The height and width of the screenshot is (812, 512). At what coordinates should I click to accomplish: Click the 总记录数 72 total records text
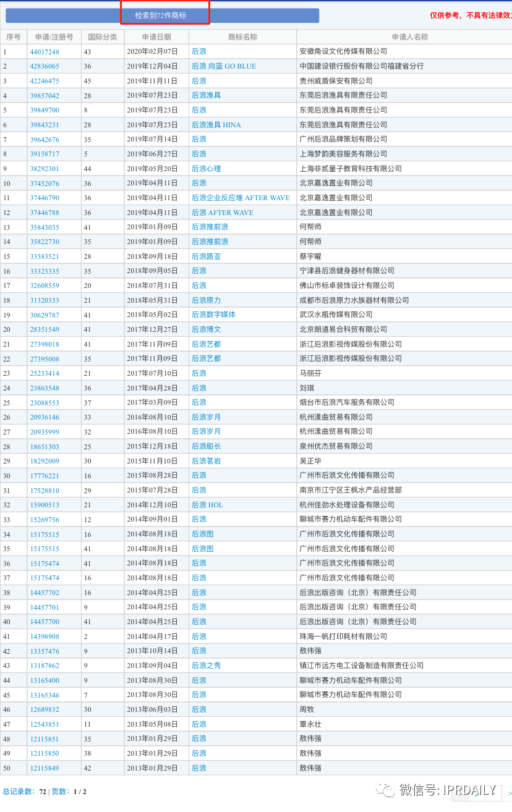[25, 792]
